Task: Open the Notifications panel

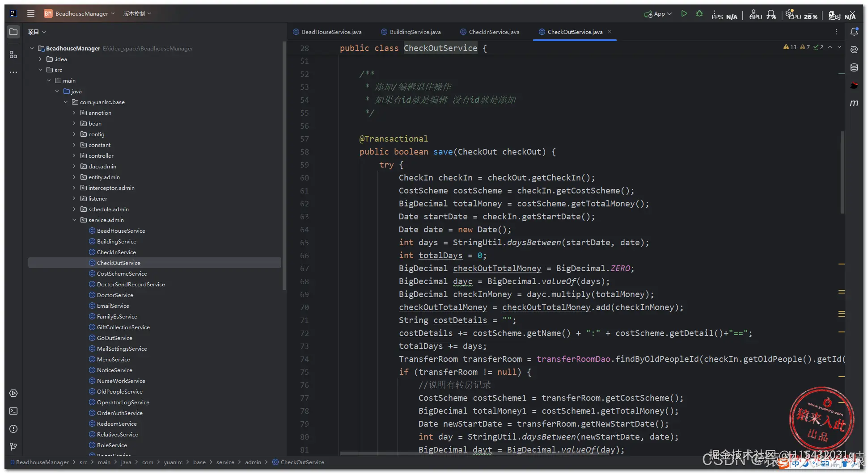Action: pyautogui.click(x=854, y=32)
